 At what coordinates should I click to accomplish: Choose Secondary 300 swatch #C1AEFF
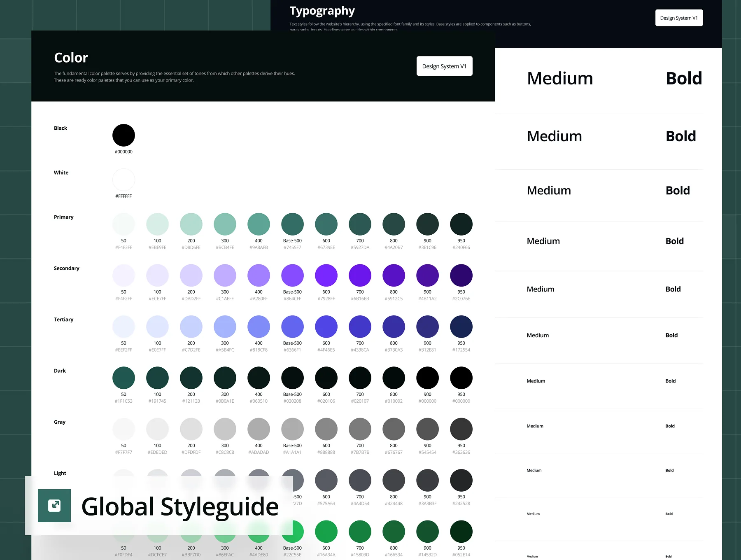[225, 275]
